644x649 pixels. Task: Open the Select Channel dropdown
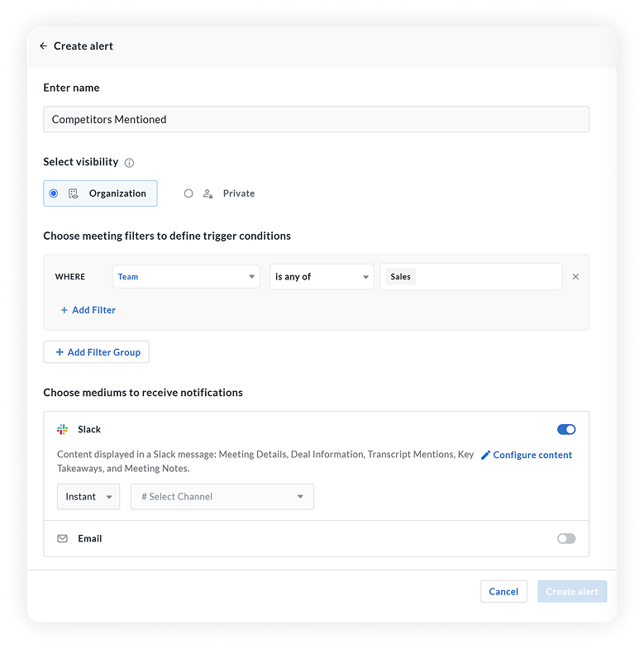click(222, 497)
